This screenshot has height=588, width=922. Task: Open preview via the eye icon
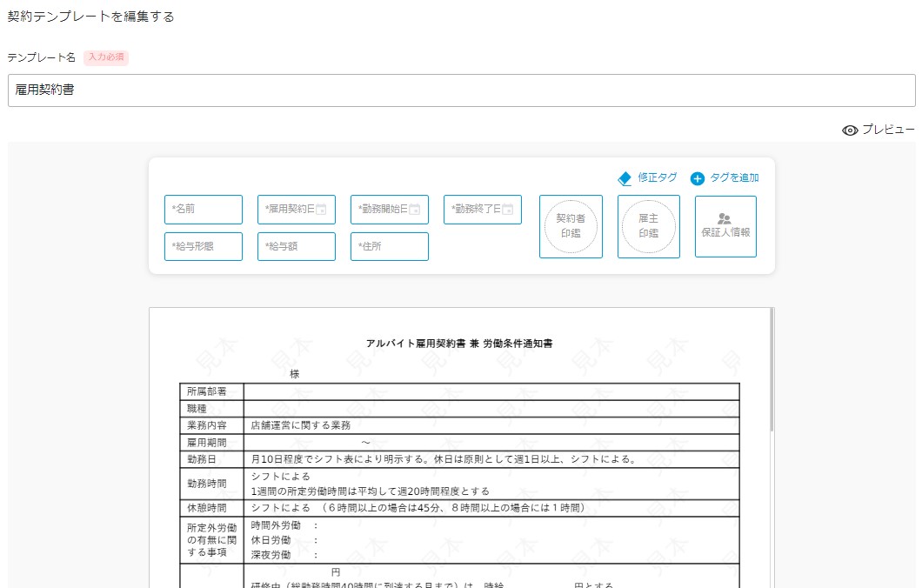click(x=850, y=130)
